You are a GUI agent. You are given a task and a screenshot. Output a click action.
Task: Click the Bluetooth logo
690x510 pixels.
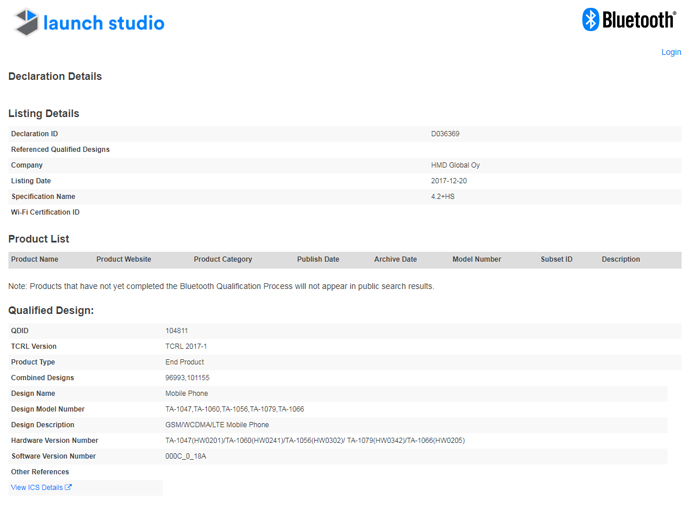coord(629,20)
